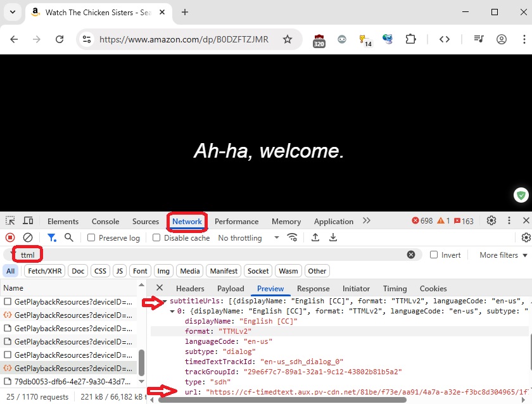
Task: Select the 79db0053-dfb6-4e27 request row
Action: tap(68, 382)
